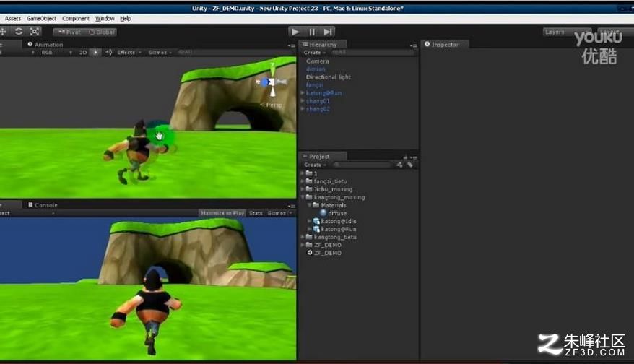
Task: Expand shang02 in the Hierarchy
Action: (302, 109)
